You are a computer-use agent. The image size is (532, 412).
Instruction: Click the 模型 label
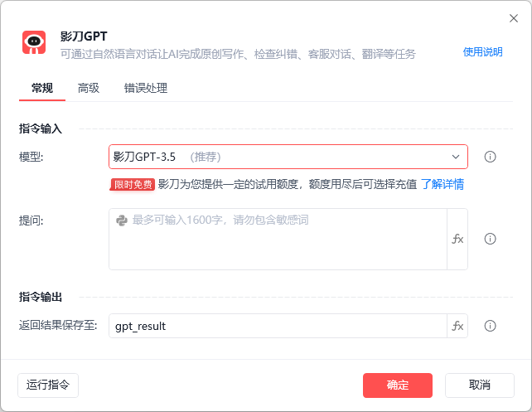click(31, 157)
